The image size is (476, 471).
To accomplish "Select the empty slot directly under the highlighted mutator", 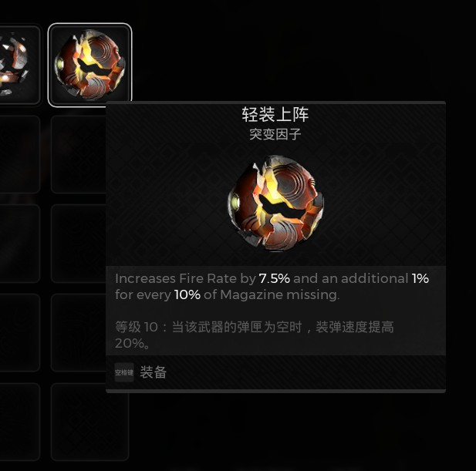I will tap(79, 154).
